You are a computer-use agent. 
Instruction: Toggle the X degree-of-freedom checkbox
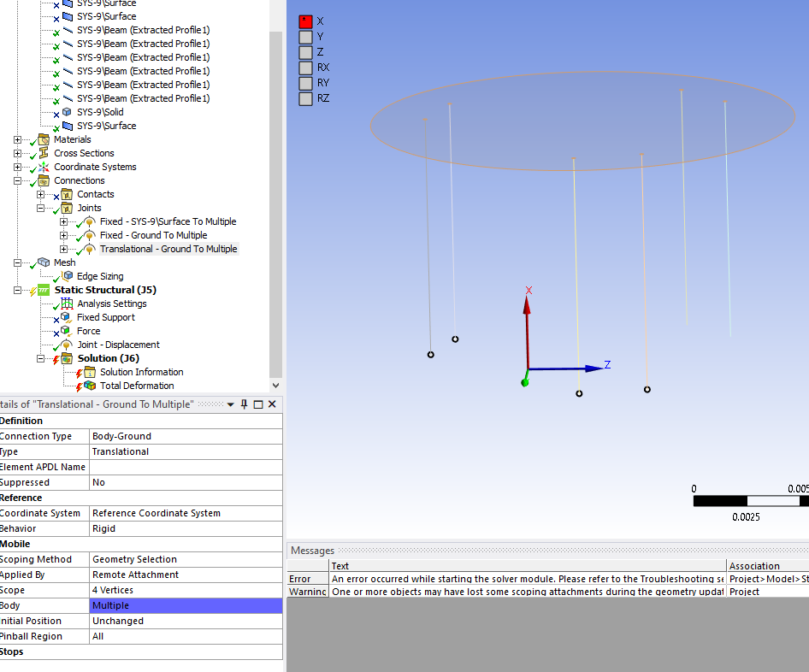(305, 21)
